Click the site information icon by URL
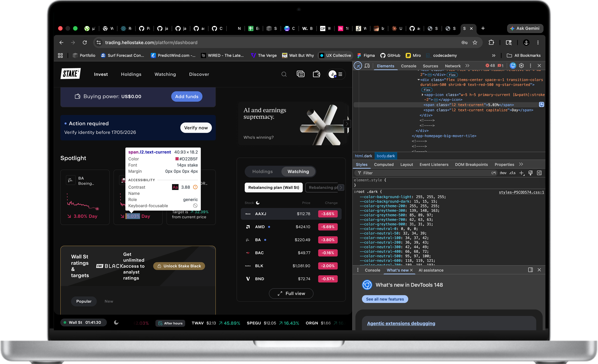 [99, 42]
